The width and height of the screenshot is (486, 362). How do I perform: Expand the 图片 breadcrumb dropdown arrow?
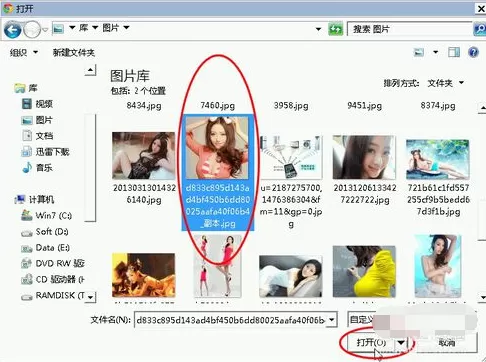[126, 27]
